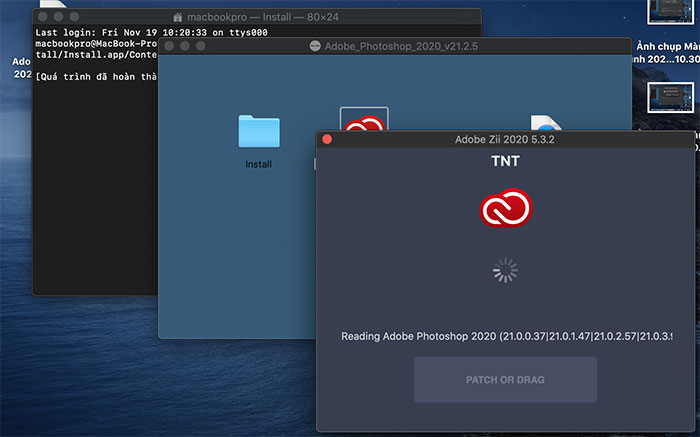700x437 pixels.
Task: Close the Adobe Zii 2020 window
Action: coord(327,139)
